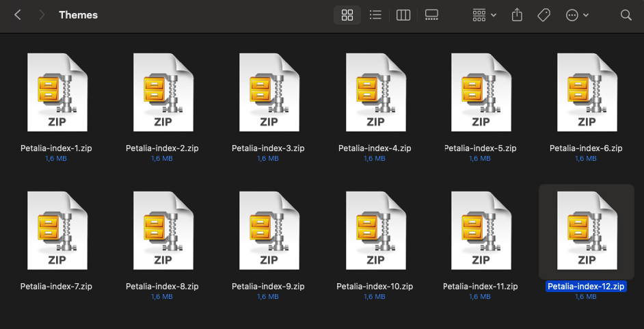
Task: Click the file name Petalia-index-8.zip
Action: (162, 287)
